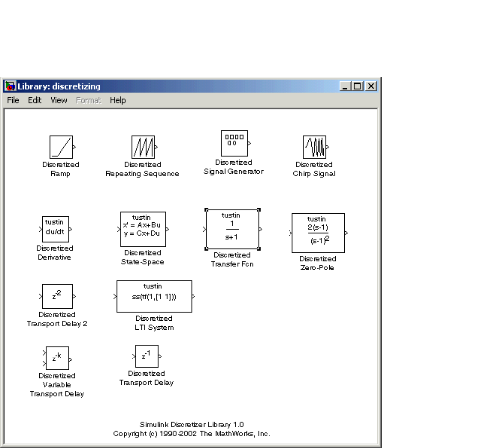Open the View menu
This screenshot has width=484, height=448.
tap(59, 100)
